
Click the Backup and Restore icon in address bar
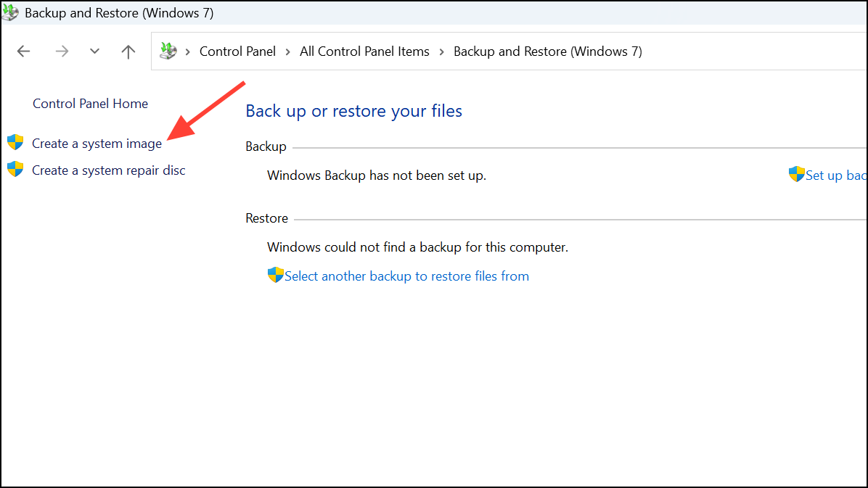(x=168, y=51)
